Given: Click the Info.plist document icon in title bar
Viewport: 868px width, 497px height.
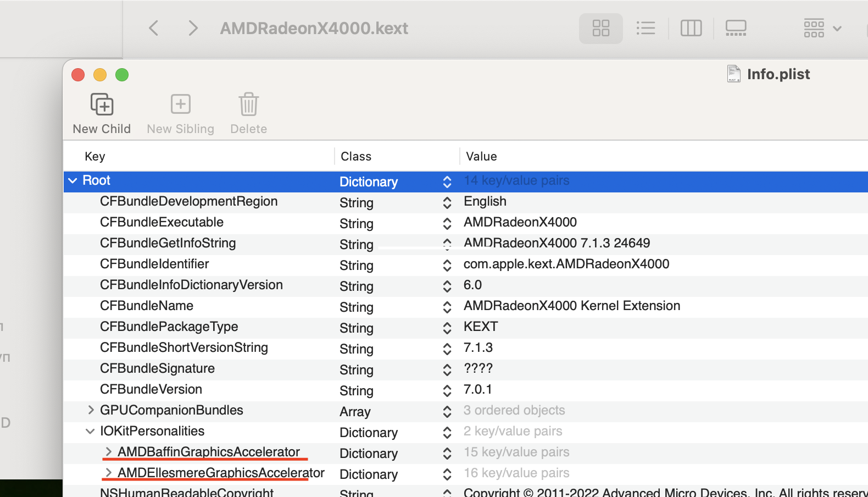Looking at the screenshot, I should [x=733, y=74].
